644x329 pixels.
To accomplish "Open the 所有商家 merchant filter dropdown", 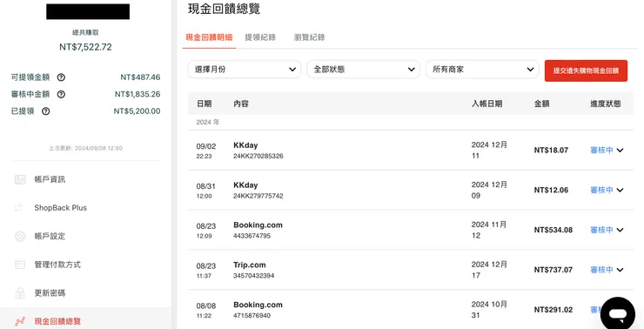I will (483, 70).
